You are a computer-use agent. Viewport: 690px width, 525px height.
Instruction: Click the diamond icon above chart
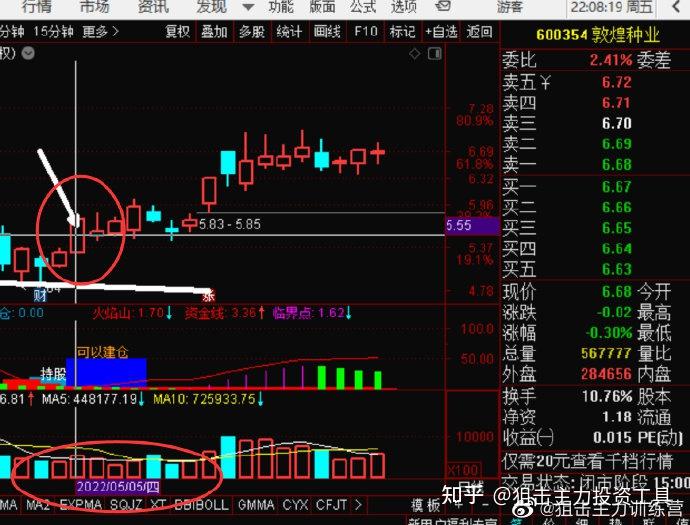415,54
